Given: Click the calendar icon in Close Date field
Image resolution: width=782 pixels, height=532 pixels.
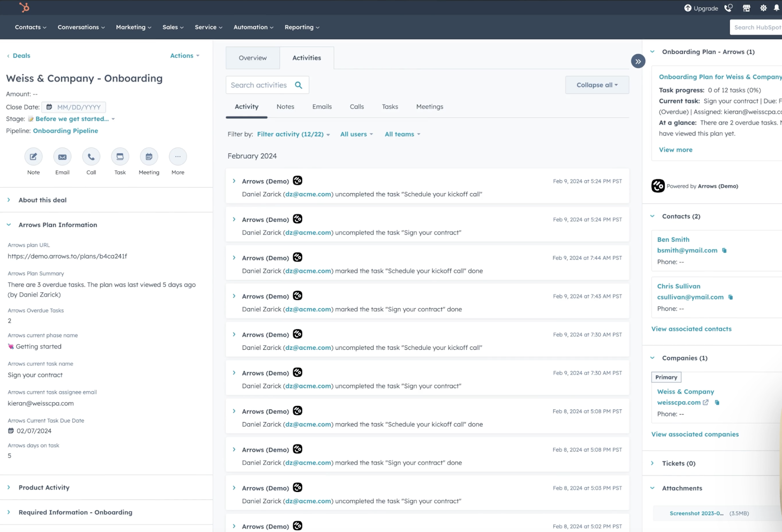Looking at the screenshot, I should coord(49,107).
